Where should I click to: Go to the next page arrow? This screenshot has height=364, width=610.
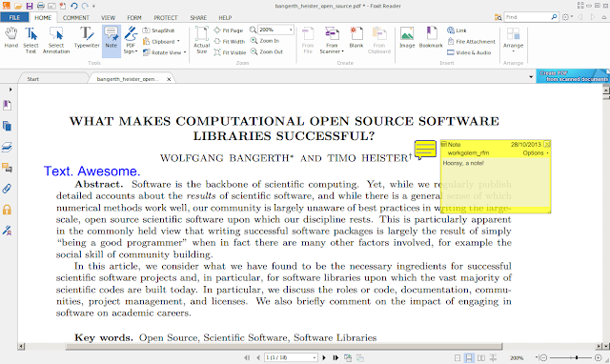[324, 357]
